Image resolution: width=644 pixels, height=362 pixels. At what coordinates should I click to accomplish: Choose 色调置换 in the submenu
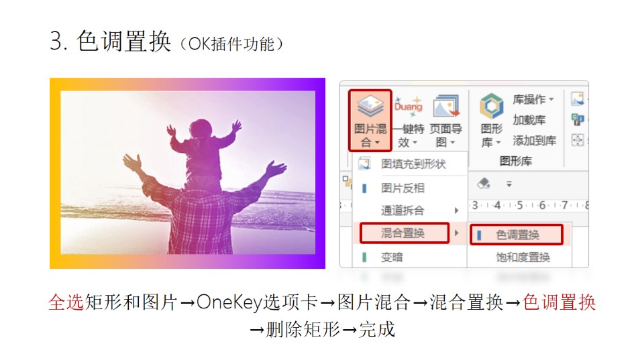coord(517,235)
